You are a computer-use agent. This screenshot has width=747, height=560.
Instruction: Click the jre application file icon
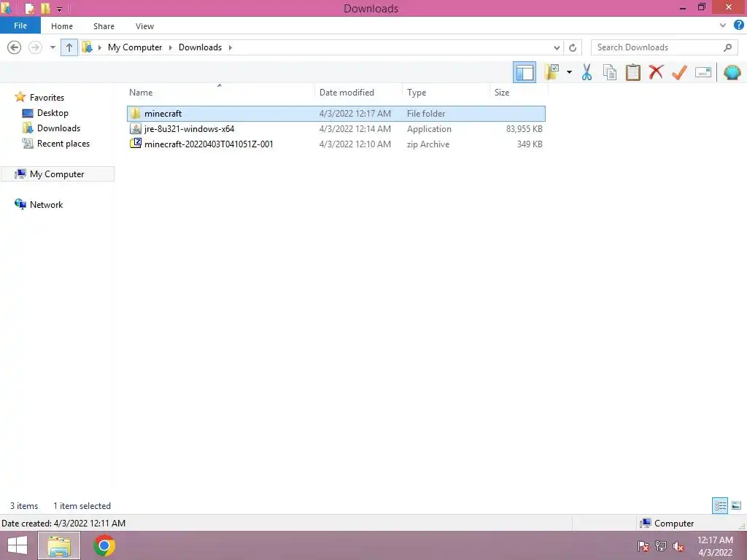[135, 128]
